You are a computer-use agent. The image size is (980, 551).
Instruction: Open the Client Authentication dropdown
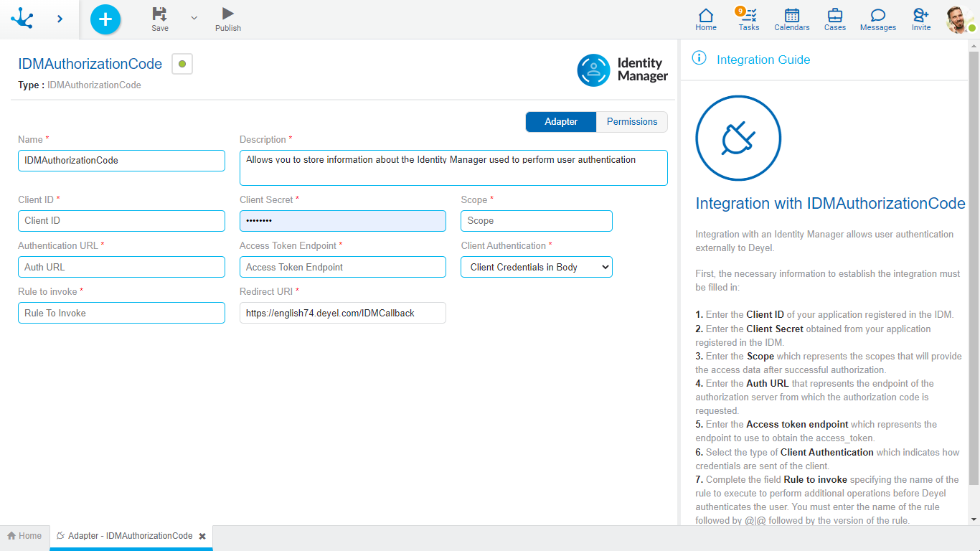coord(537,267)
